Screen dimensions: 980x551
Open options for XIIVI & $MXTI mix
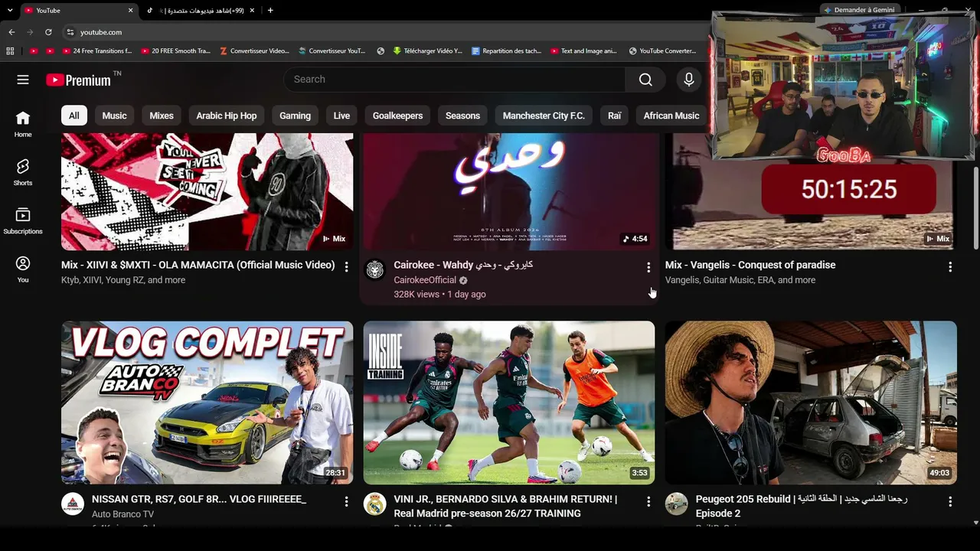pyautogui.click(x=346, y=267)
